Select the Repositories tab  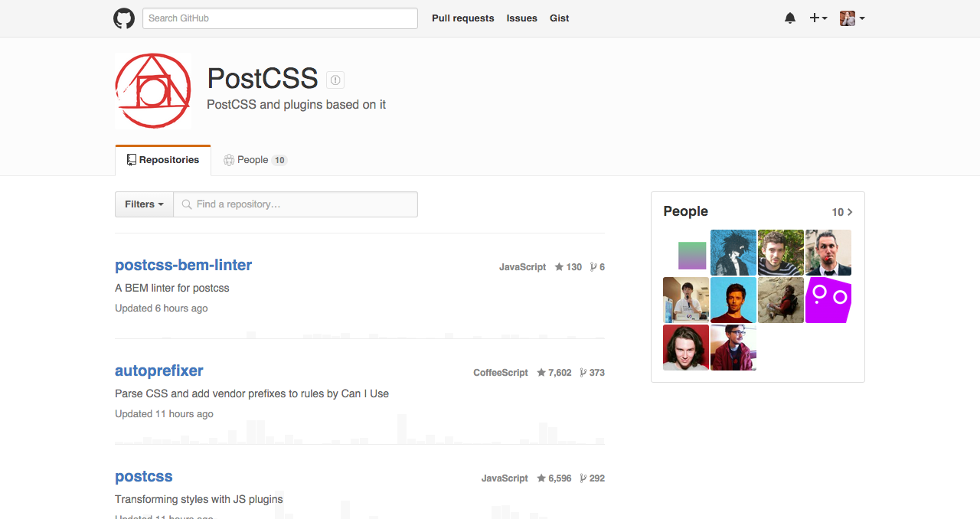point(163,160)
